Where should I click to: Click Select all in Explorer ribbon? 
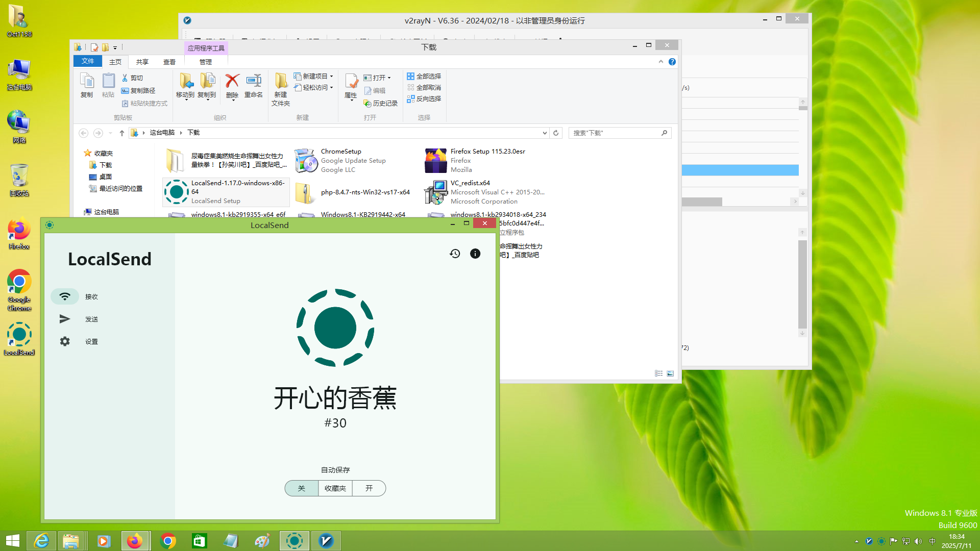click(424, 76)
